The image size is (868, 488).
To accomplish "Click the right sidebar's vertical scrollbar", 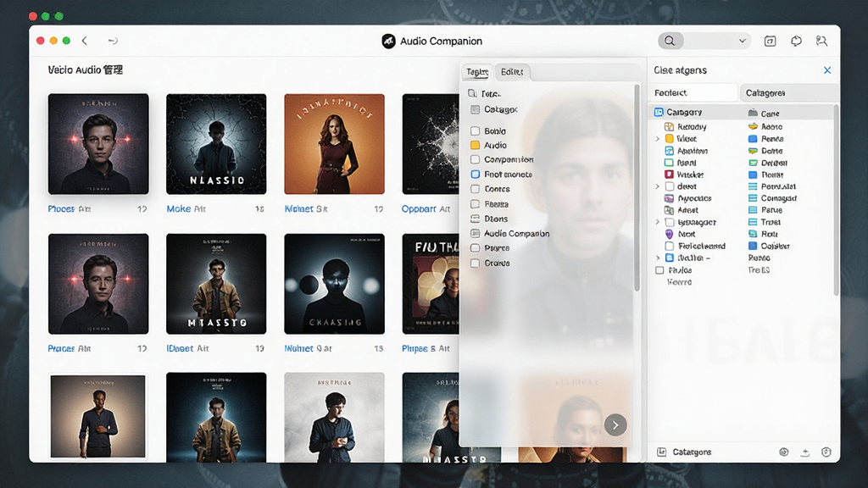I will click(835, 199).
